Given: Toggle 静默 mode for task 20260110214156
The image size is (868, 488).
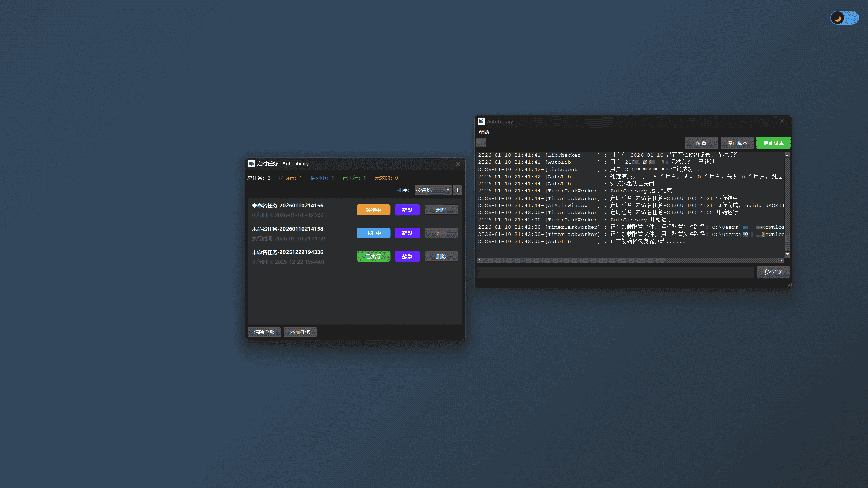Looking at the screenshot, I should click(x=407, y=210).
